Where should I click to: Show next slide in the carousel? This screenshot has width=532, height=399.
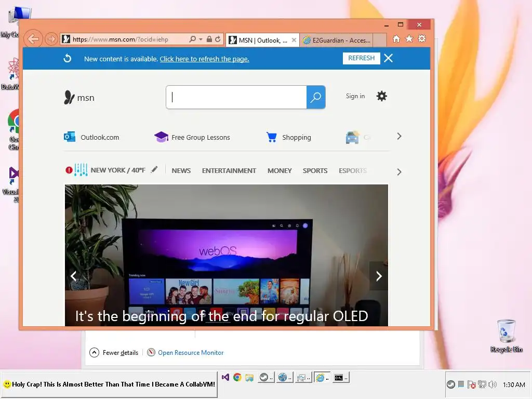(379, 276)
